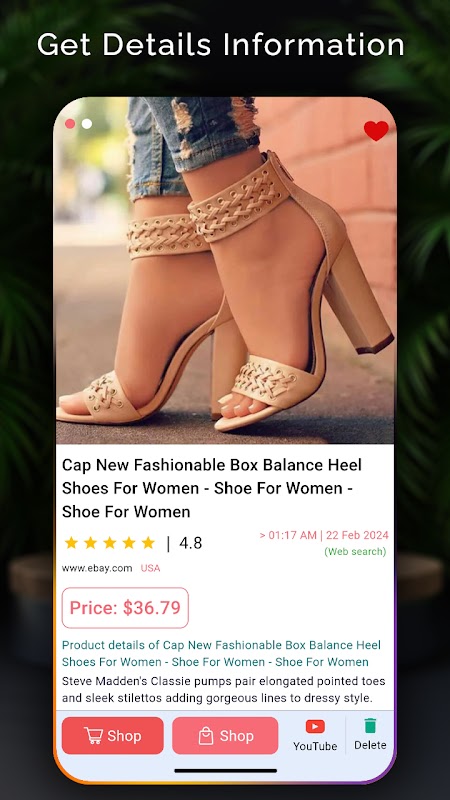
Task: Click the cart icon in the Shop button
Action: (x=93, y=736)
